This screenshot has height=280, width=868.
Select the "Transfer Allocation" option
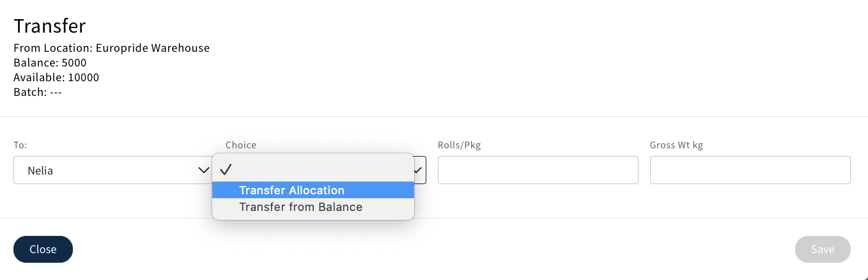pos(291,190)
